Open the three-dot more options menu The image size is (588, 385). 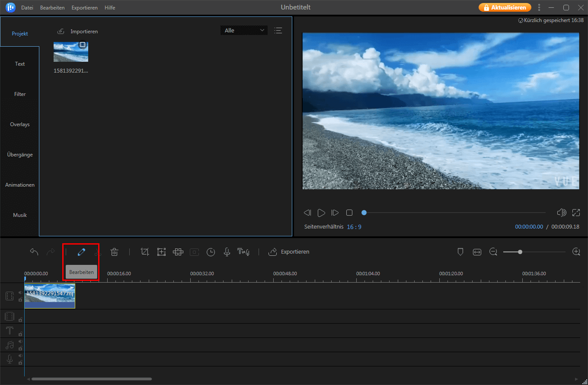click(x=539, y=7)
